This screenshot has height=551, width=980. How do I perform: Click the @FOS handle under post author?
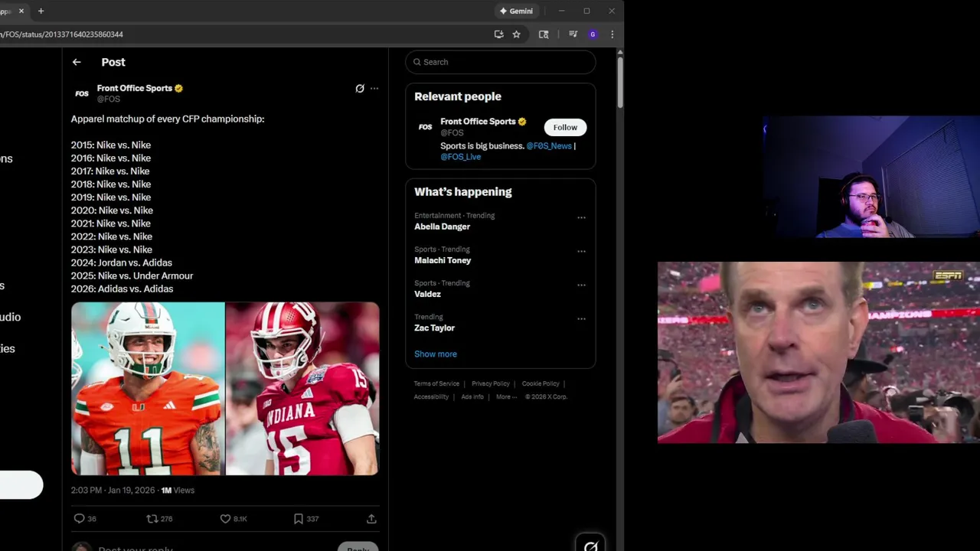[108, 99]
